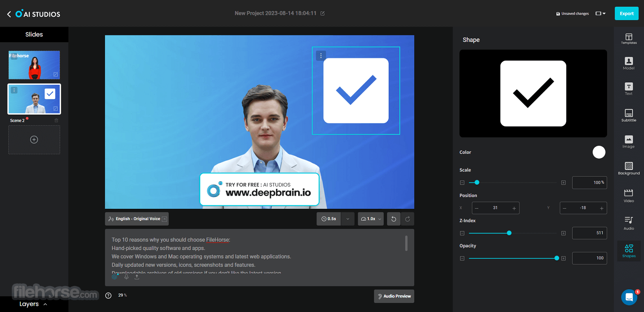Screen dimensions: 644x312
Task: Open the options menu on the Scene 2 thumbnail
Action: [14, 90]
